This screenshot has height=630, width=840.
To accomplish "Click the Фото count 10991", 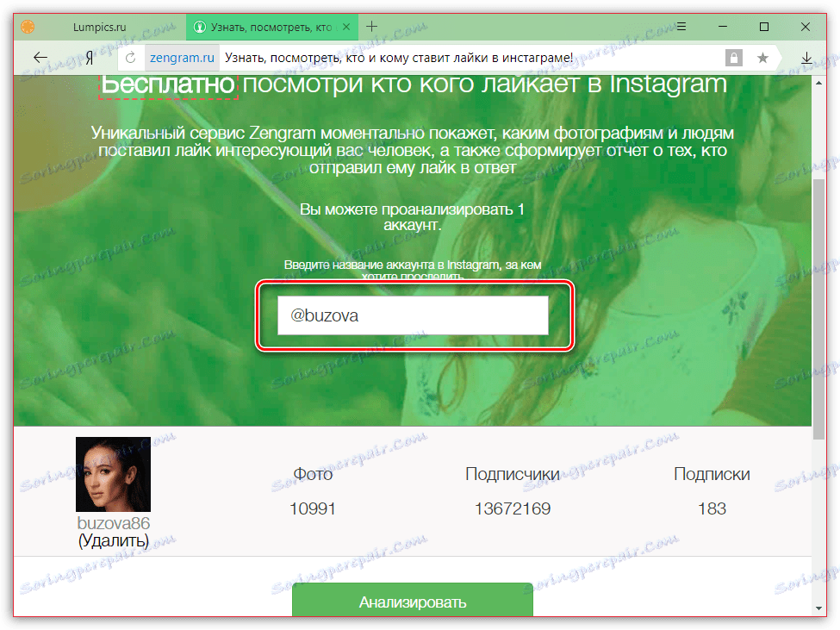I will (x=313, y=508).
